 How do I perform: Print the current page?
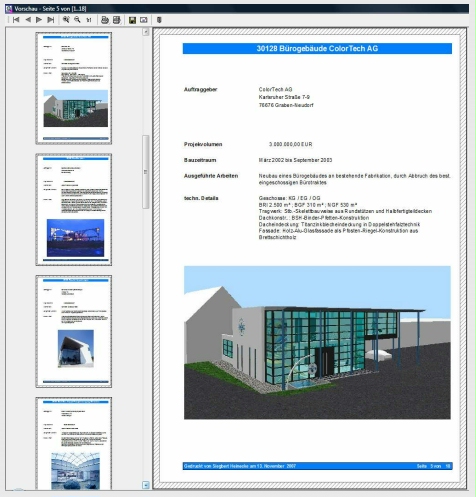point(105,20)
